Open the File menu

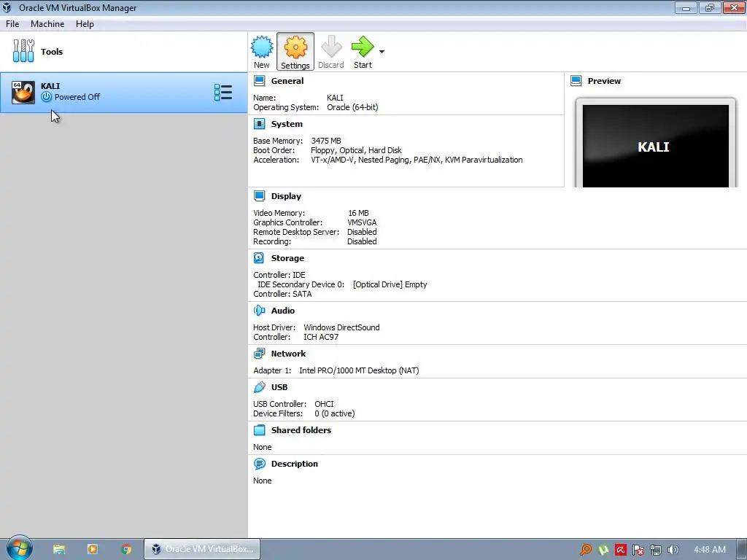[x=12, y=24]
